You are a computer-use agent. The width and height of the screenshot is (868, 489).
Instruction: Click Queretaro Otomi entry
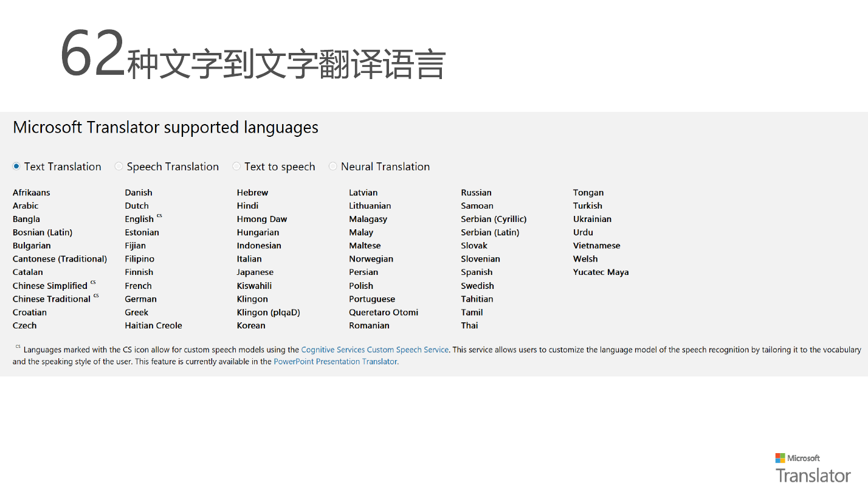[x=384, y=313]
